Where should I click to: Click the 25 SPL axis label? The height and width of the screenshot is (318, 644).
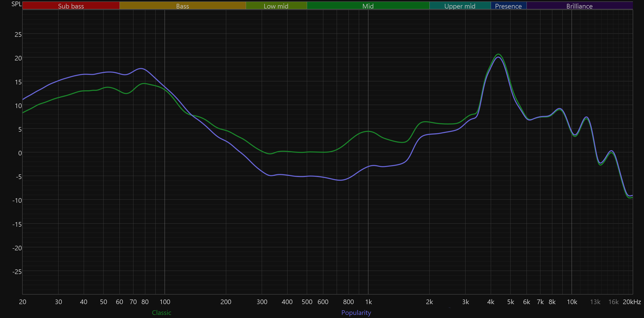pyautogui.click(x=18, y=34)
